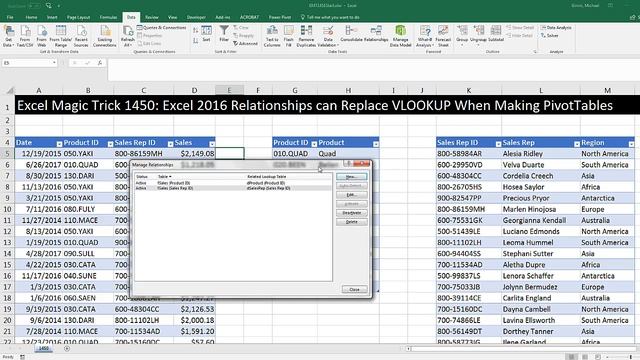Screen dimensions: 640x360
Task: Click Edit button in Manage Relationships
Action: pos(351,195)
